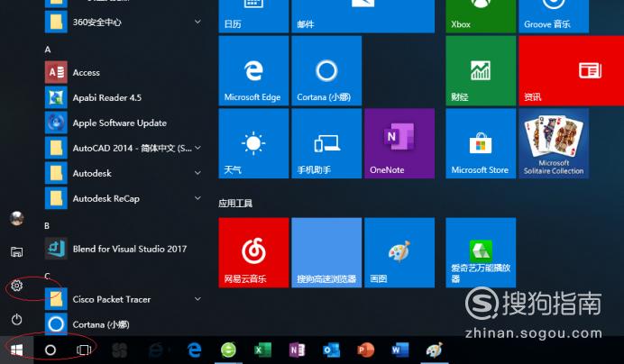
Task: Open the AutoCAD 2014 folder icon
Action: pyautogui.click(x=56, y=148)
